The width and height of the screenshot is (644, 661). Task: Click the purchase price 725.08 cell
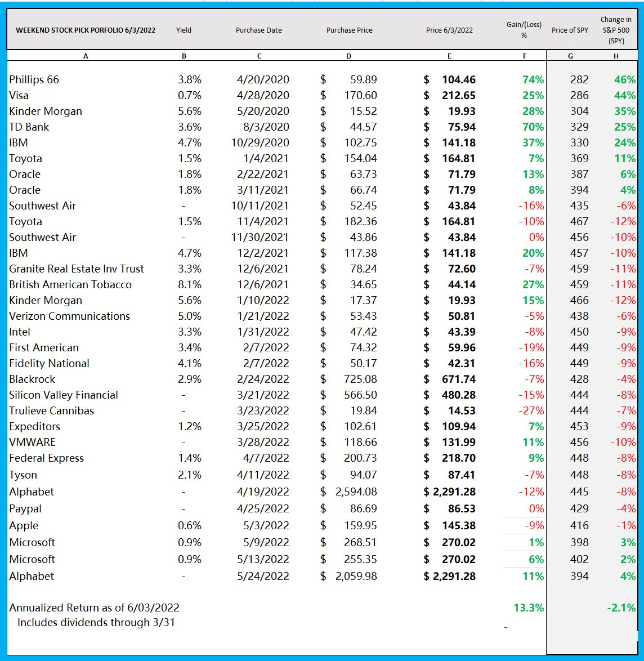pos(360,379)
